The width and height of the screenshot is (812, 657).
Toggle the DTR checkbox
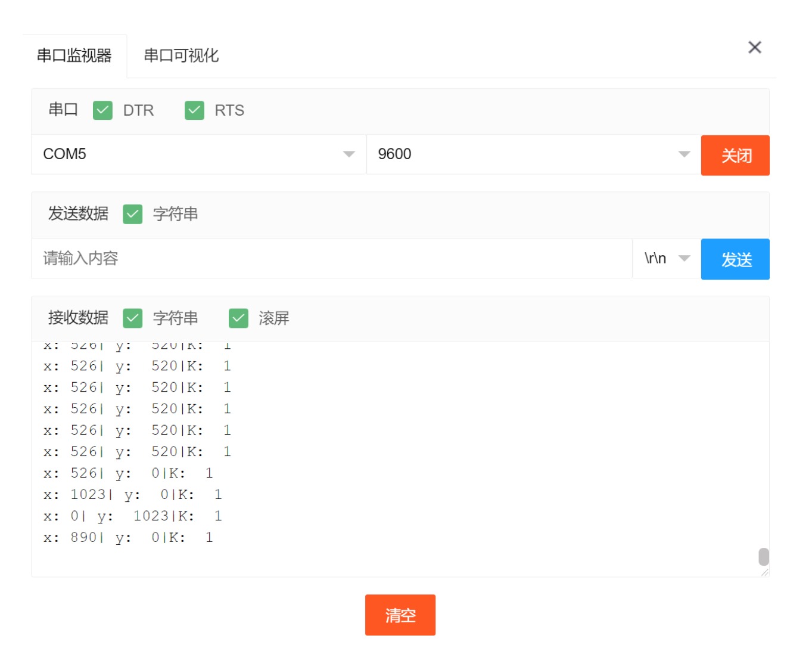103,110
